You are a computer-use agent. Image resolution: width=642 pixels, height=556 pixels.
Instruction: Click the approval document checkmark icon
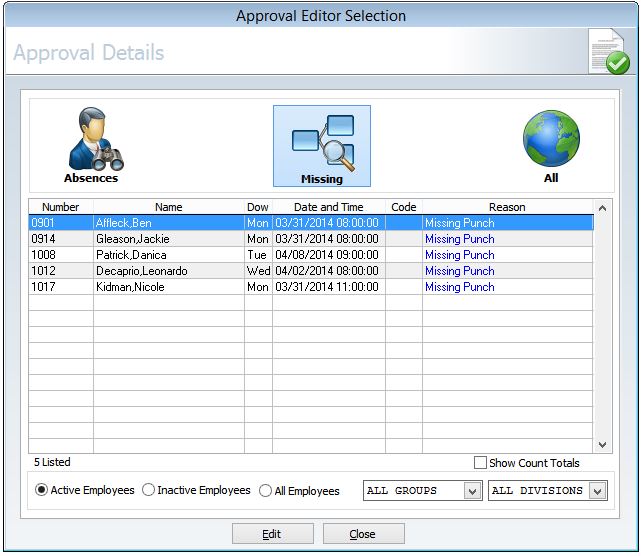[608, 51]
